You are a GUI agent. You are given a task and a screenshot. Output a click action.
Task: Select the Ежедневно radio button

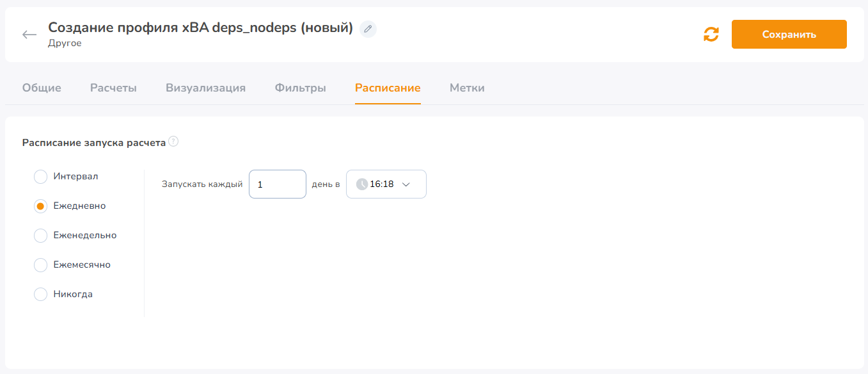40,206
